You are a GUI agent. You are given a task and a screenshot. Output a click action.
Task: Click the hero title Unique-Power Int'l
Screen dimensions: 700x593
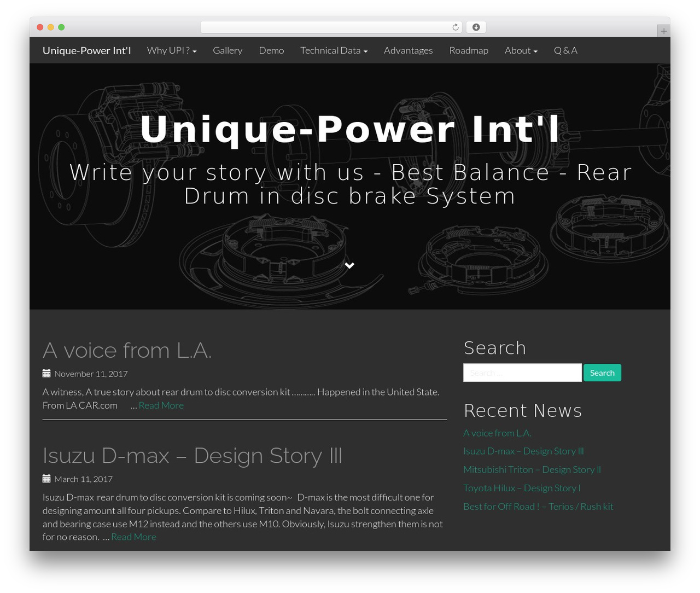click(x=350, y=129)
